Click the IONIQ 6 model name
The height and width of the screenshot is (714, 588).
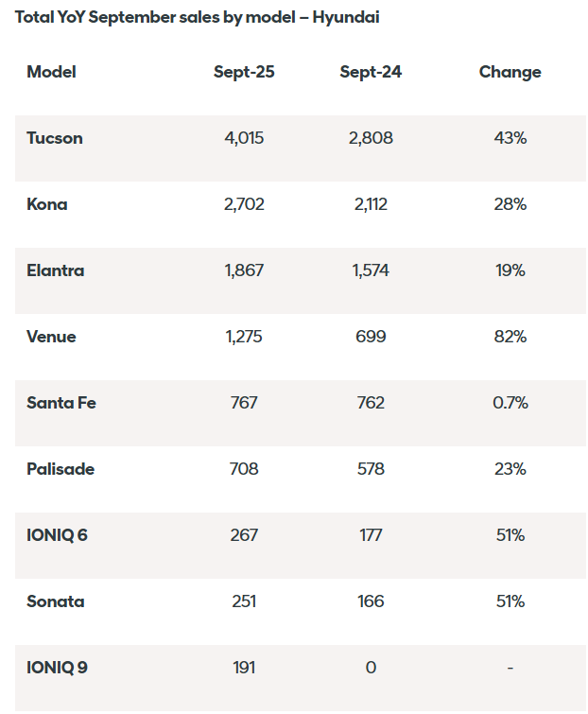(57, 535)
